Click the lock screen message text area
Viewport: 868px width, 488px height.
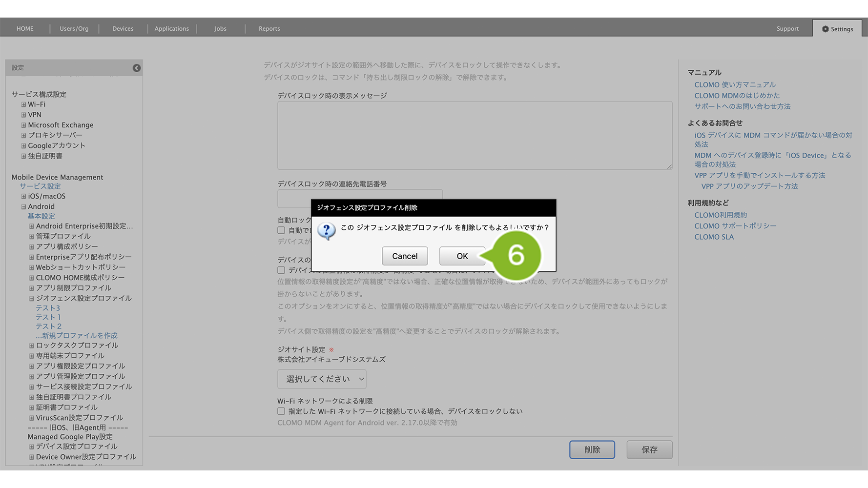475,136
